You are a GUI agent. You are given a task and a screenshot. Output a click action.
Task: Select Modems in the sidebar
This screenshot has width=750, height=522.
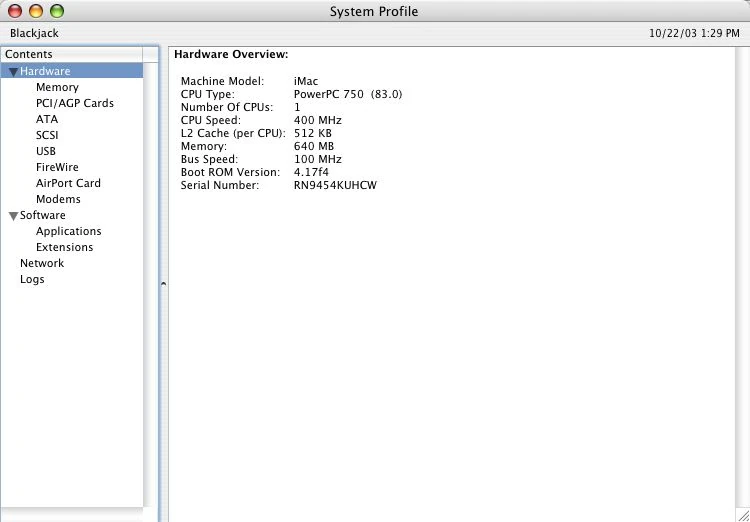(58, 199)
